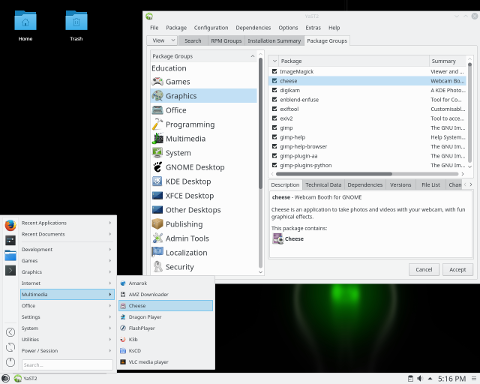Click the YaST2 taskbar entry
The height and width of the screenshot is (384, 480).
click(26, 378)
